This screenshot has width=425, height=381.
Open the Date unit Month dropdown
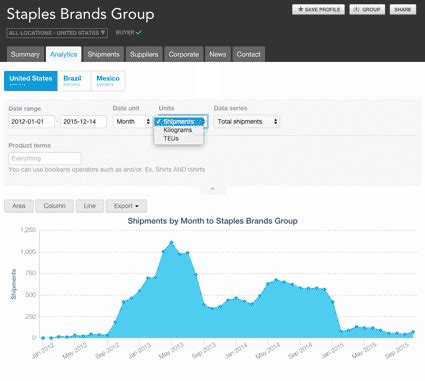click(x=132, y=122)
